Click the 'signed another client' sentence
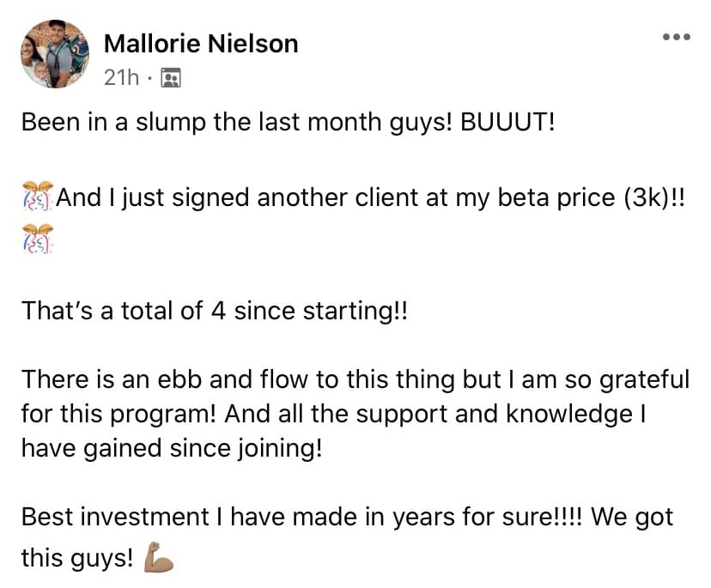Viewport: 711px width, 588px height. pyautogui.click(x=370, y=198)
